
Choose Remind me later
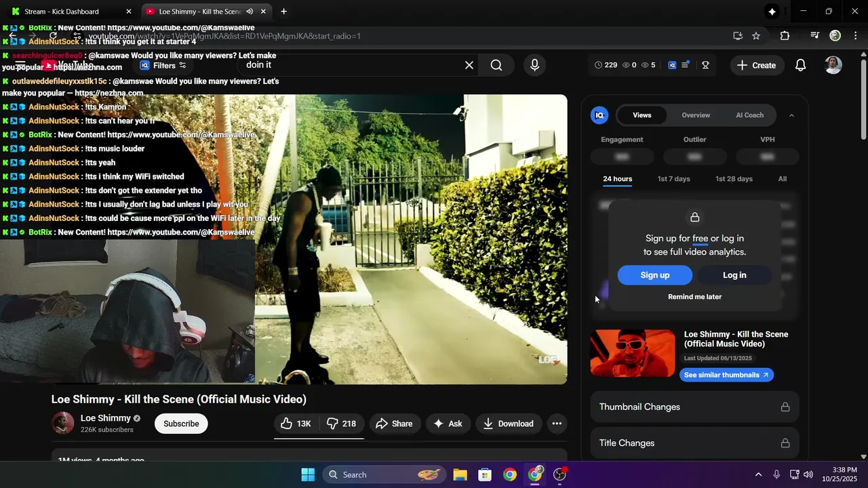tap(695, 297)
